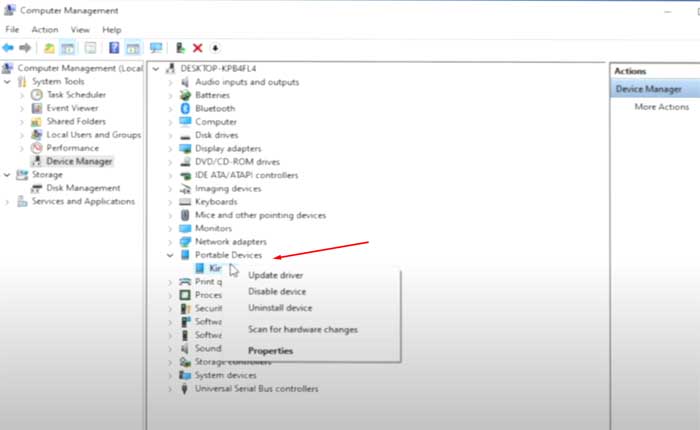Open the Action menu
700x430 pixels.
(44, 30)
